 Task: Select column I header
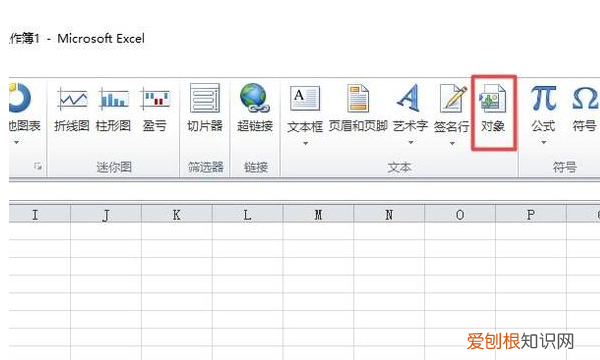(40, 214)
